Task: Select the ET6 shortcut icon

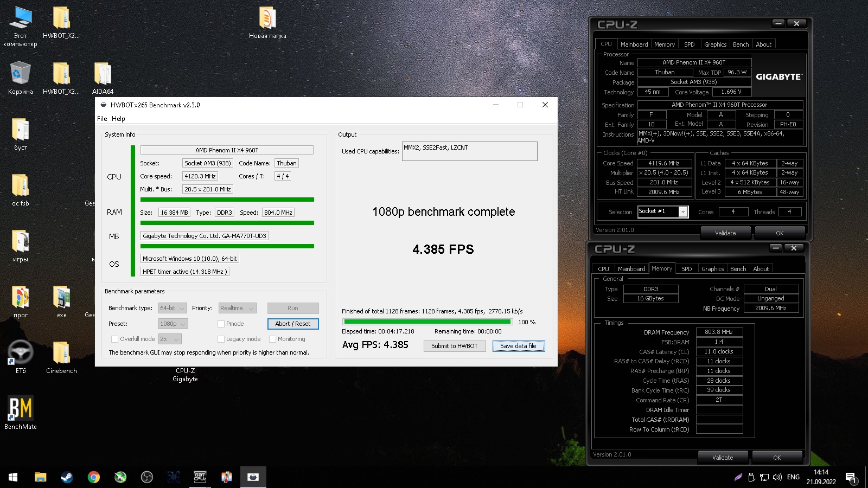Action: point(20,358)
